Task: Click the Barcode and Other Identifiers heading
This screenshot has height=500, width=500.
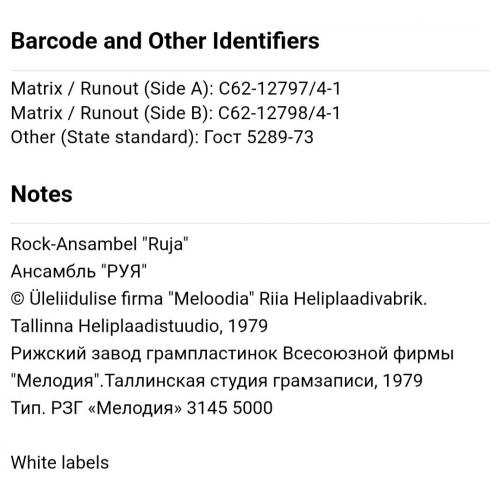Action: pos(165,41)
